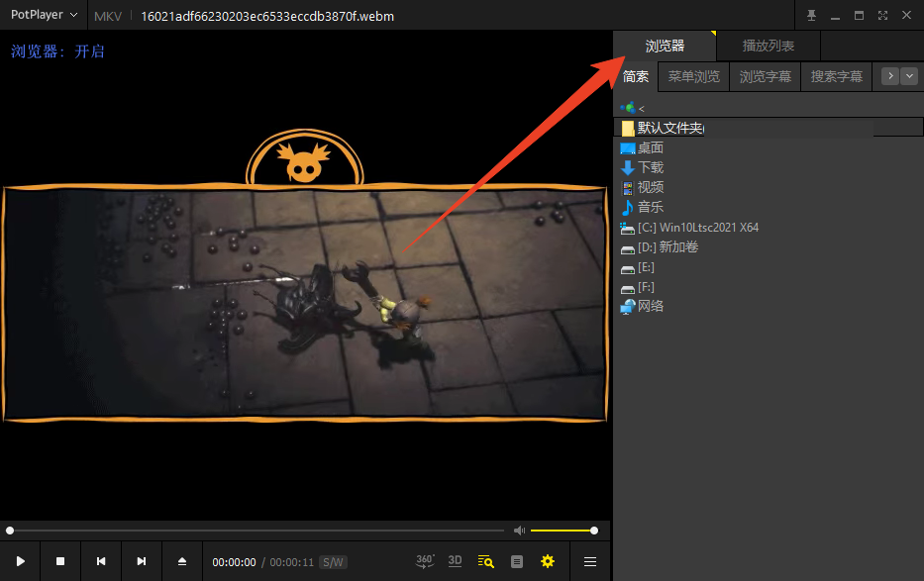The height and width of the screenshot is (581, 924).
Task: Open the 桌面 folder in the browser
Action: click(x=651, y=148)
